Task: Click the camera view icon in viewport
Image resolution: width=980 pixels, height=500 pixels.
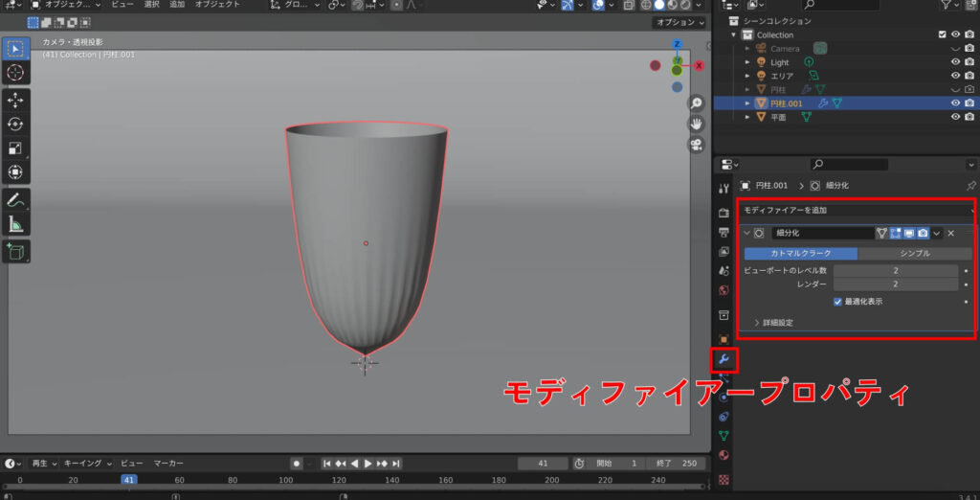Action: tap(696, 145)
